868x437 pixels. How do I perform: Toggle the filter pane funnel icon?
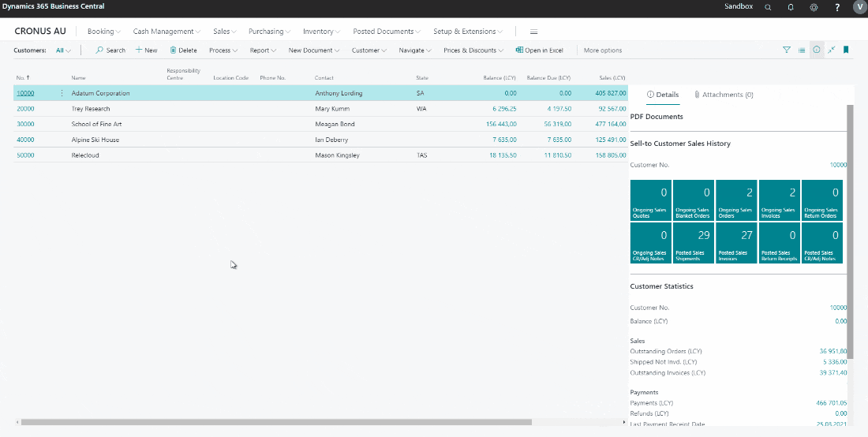point(786,50)
